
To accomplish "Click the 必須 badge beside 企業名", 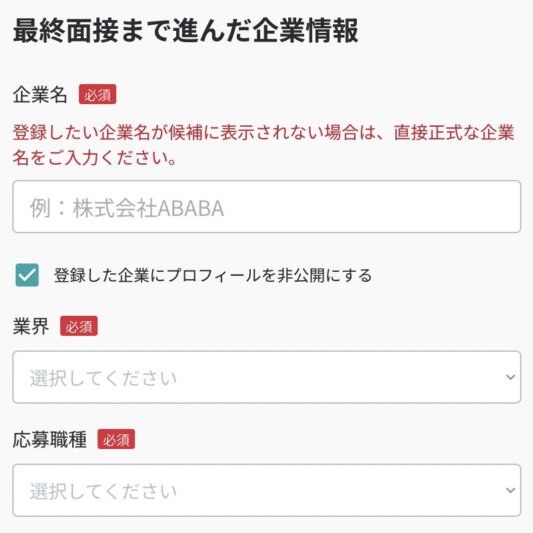I will point(98,94).
